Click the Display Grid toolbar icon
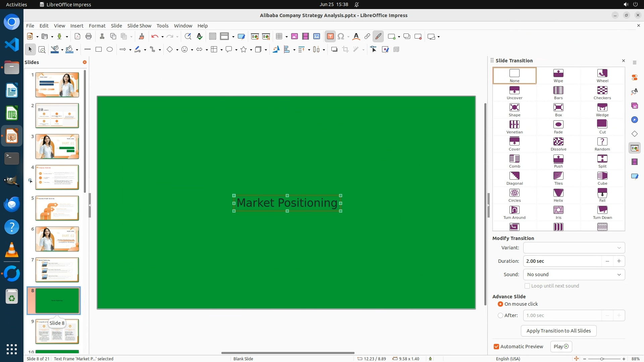Screen dimensions: 644x362 212,37
